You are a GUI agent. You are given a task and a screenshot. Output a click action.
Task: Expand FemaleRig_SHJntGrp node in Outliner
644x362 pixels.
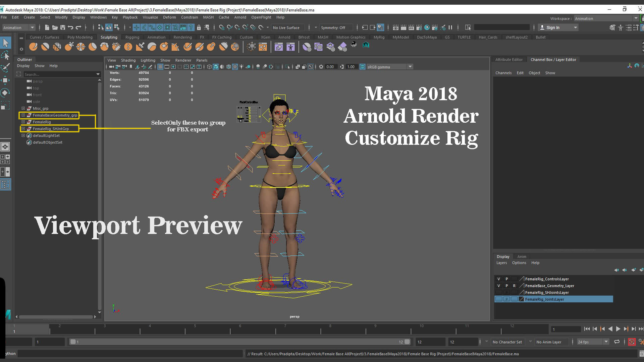coord(23,129)
